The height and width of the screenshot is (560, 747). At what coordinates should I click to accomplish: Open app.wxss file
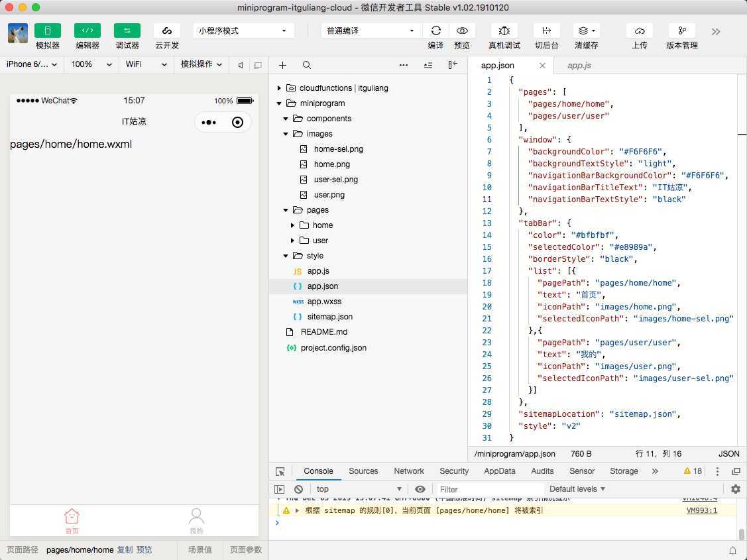[324, 302]
